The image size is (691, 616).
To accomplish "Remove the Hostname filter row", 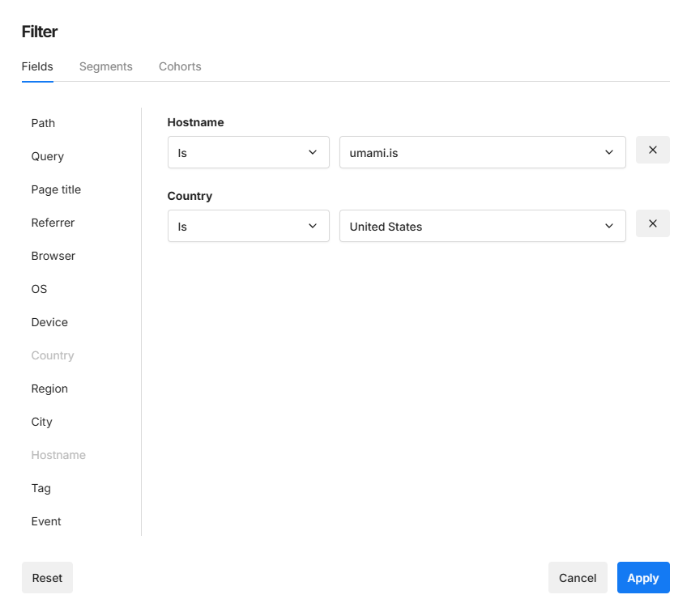I will [652, 151].
